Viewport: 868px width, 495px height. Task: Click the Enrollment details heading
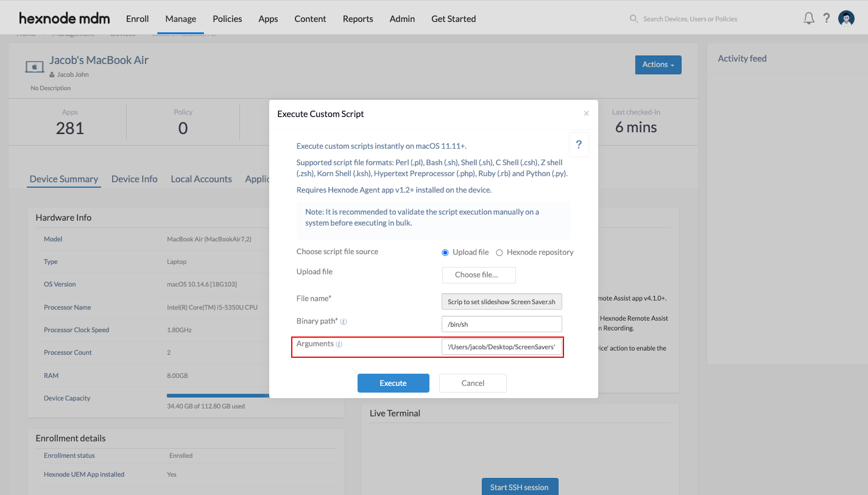tap(71, 438)
